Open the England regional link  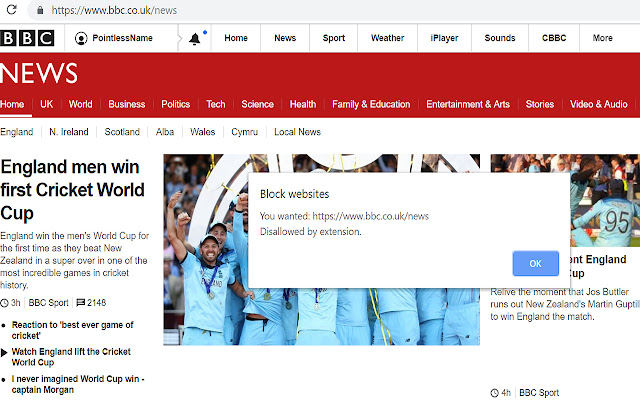click(x=16, y=132)
